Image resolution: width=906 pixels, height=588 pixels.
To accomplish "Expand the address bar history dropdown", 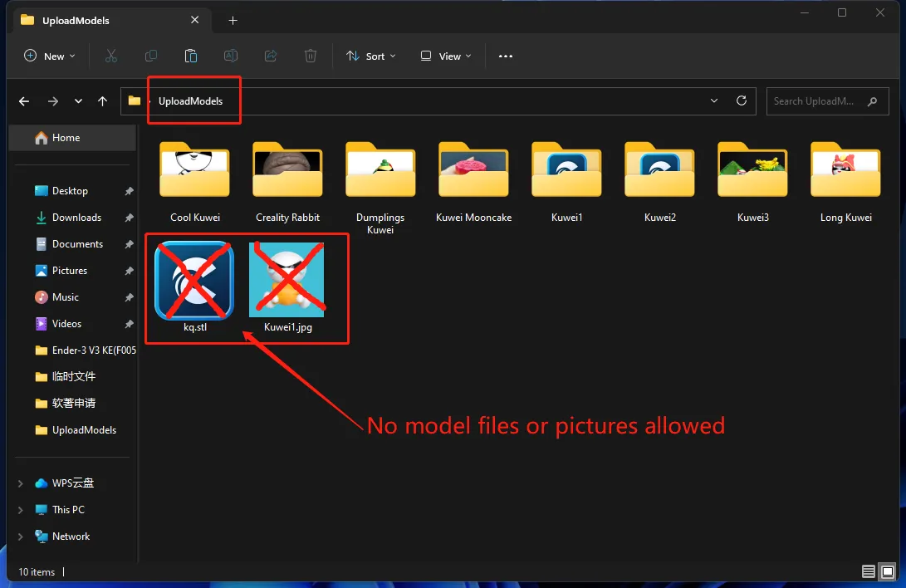I will (714, 101).
